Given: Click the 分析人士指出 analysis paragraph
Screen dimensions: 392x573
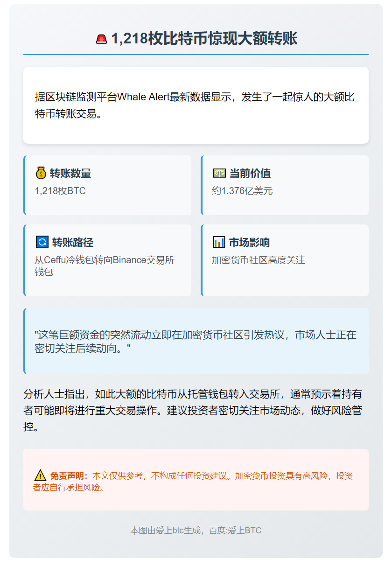Looking at the screenshot, I should [x=192, y=411].
